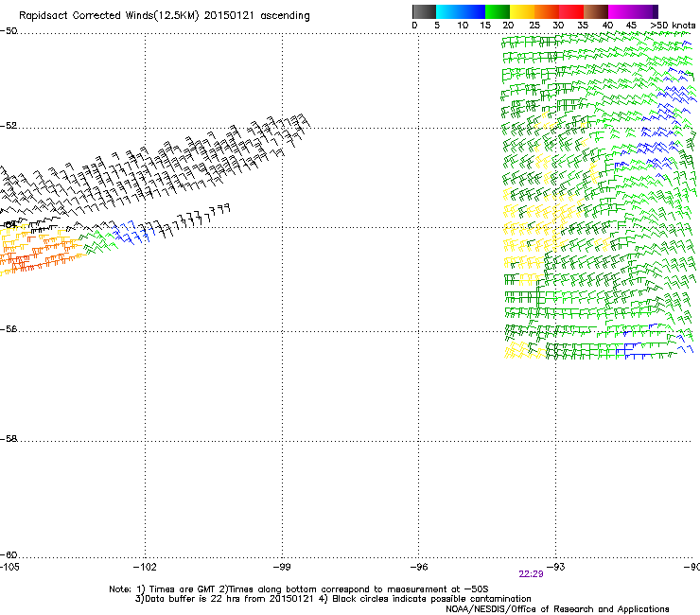The height and width of the screenshot is (615, 700).
Task: Click the longitude label '-93'
Action: 556,567
